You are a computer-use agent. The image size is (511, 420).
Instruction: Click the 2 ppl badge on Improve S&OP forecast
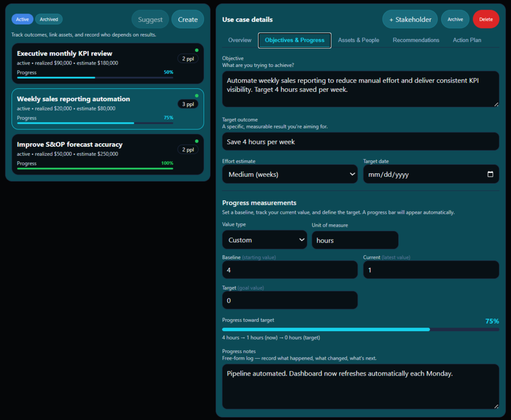coord(188,150)
